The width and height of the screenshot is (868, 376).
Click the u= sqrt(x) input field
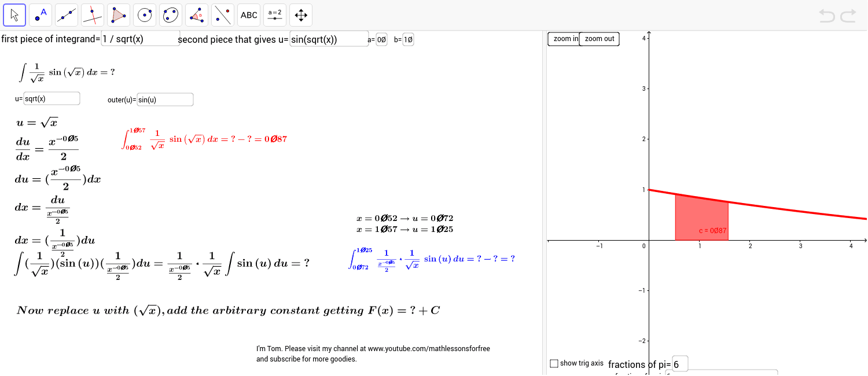tap(52, 99)
